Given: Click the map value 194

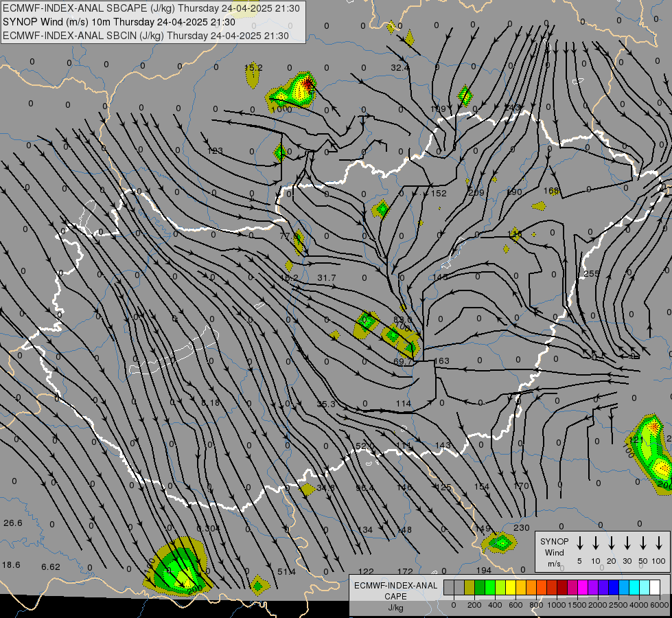Looking at the screenshot, I should point(483,570).
